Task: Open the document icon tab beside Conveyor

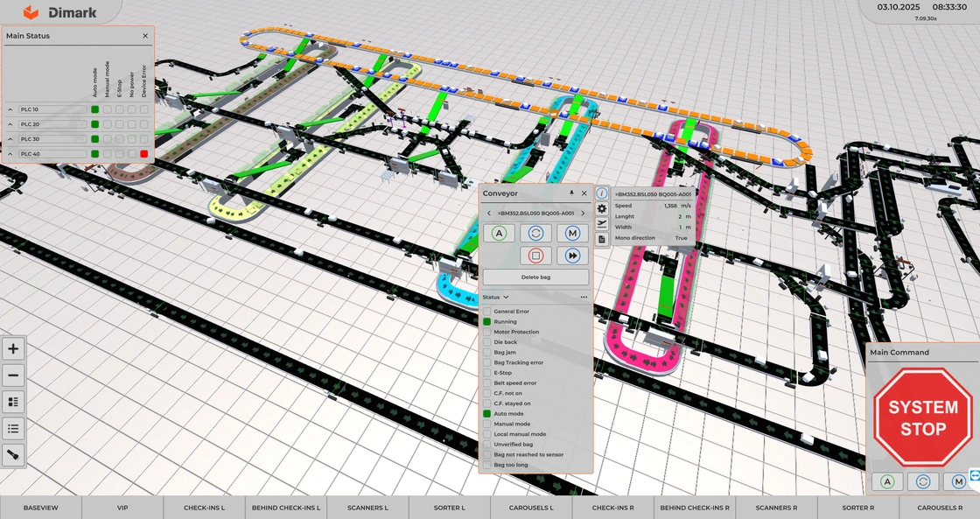Action: (x=602, y=239)
